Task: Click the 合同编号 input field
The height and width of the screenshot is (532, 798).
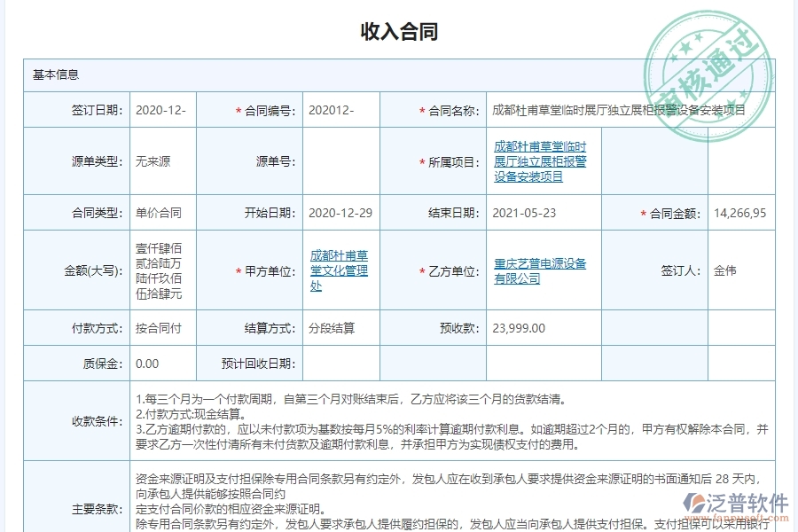Action: tap(340, 109)
